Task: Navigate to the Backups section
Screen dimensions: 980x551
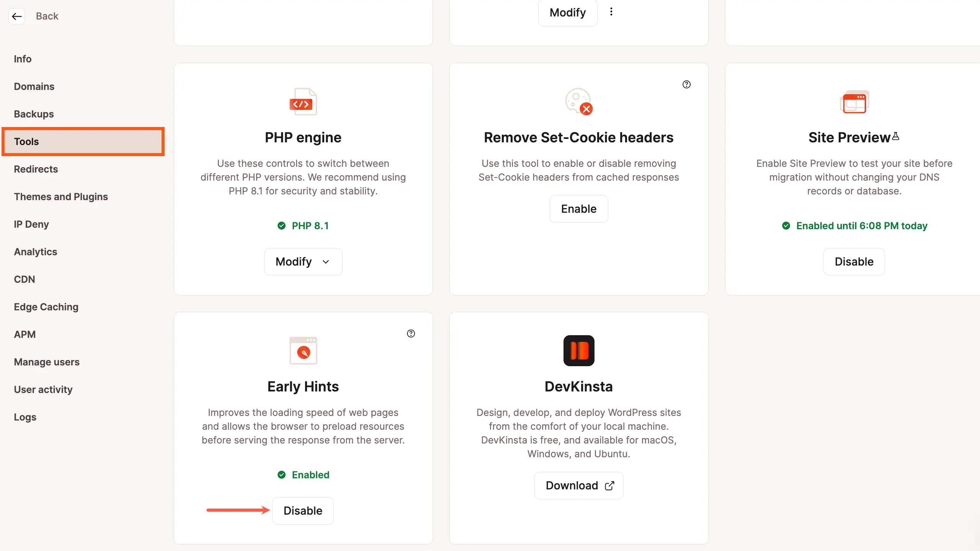Action: point(34,114)
